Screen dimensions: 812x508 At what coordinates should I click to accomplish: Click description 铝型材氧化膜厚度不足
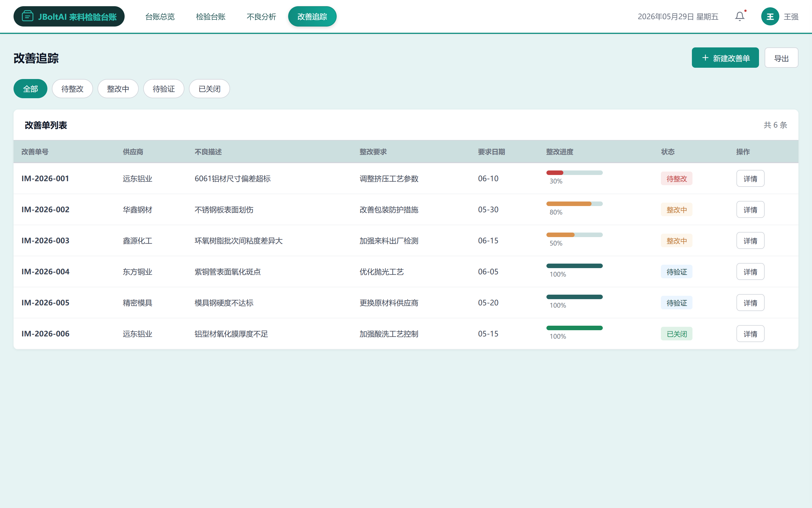(x=231, y=334)
